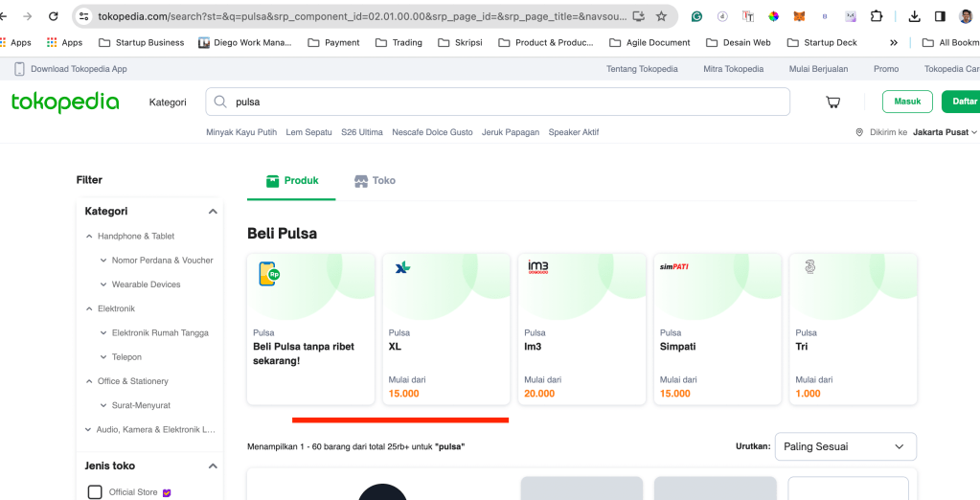Open the Promo link in top bar
Screen dimensions: 980x500
pos(885,69)
